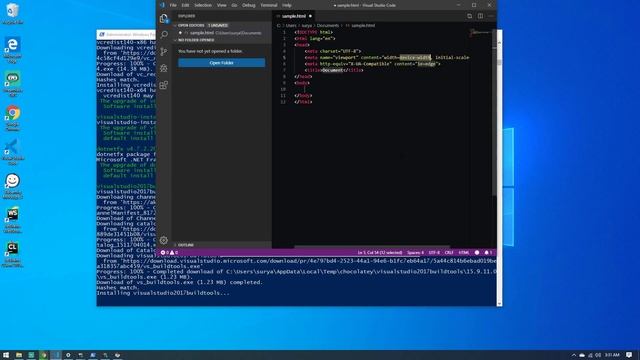Viewport: 640px width, 360px height.
Task: Show hidden system tray icons
Action: click(x=573, y=355)
